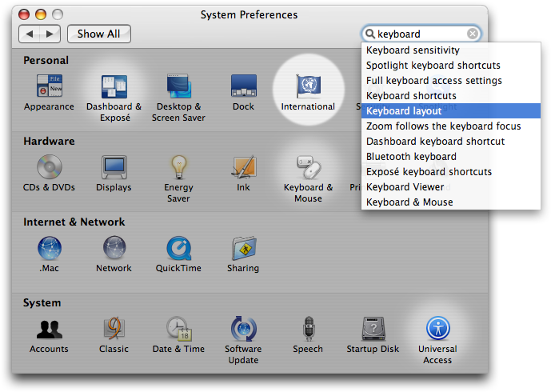This screenshot has height=392, width=551.
Task: Clear the search field with X button
Action: click(x=473, y=34)
